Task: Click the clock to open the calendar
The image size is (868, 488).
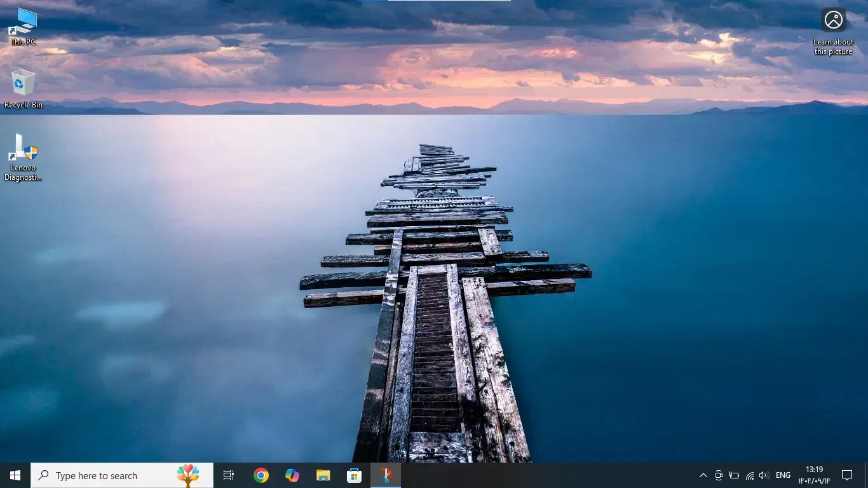Action: coord(813,475)
